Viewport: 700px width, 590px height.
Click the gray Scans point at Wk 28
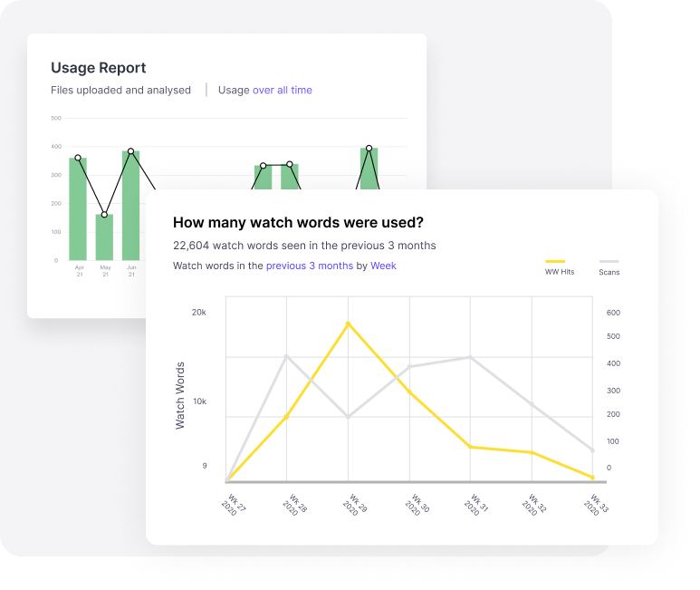pyautogui.click(x=286, y=356)
